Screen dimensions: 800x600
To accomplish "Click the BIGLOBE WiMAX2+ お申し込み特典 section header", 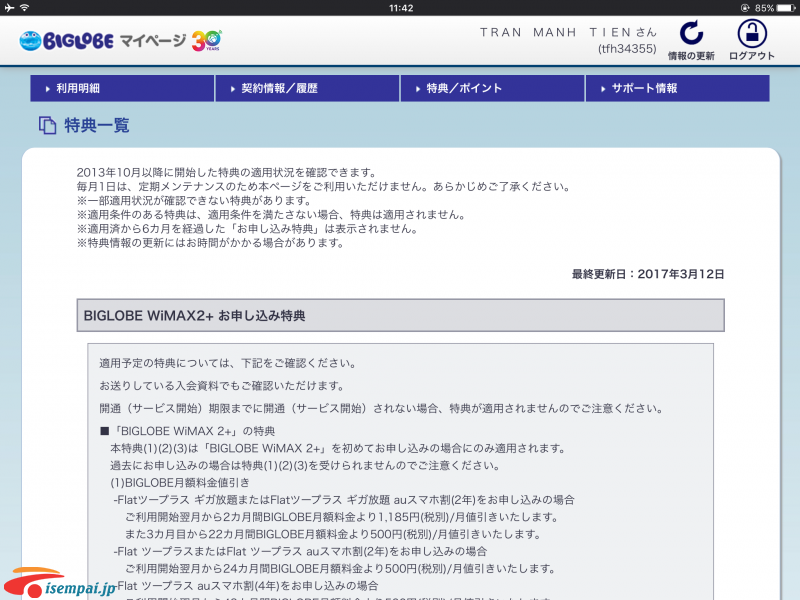I will tap(401, 315).
